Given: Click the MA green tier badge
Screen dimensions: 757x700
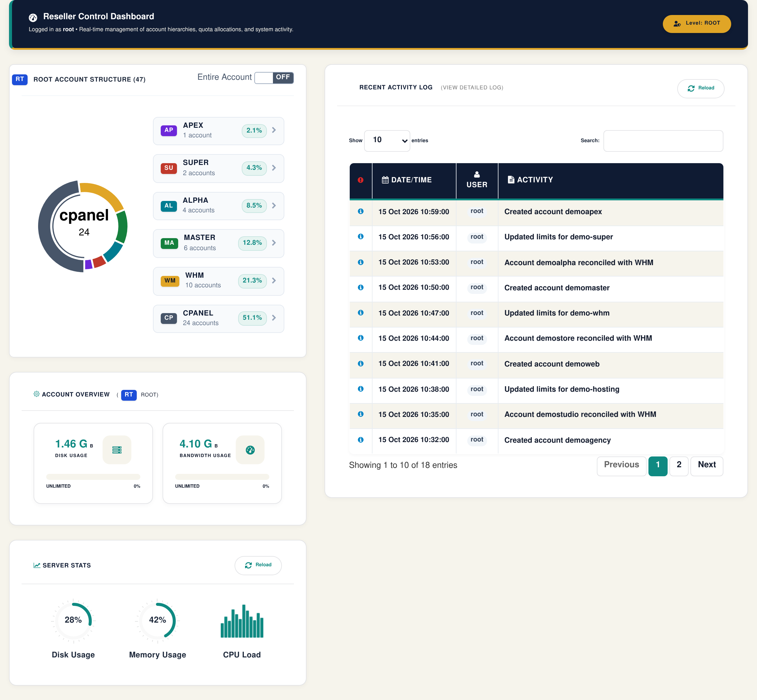Looking at the screenshot, I should [169, 243].
